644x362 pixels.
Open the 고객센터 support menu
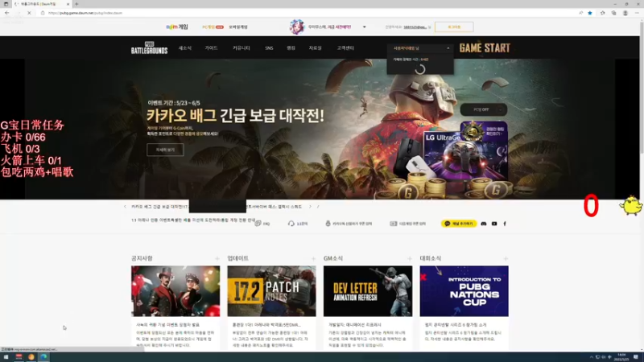click(x=345, y=48)
